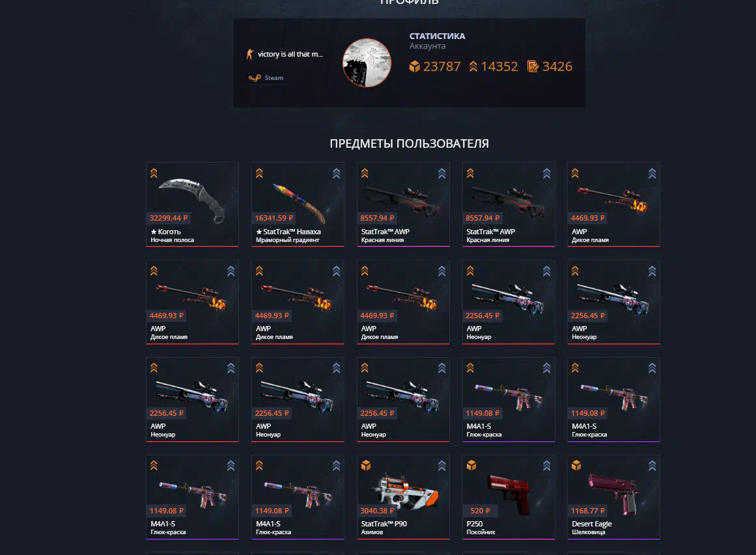Click the P250 Покойник 520 ₽ price
The height and width of the screenshot is (555, 756).
point(480,511)
